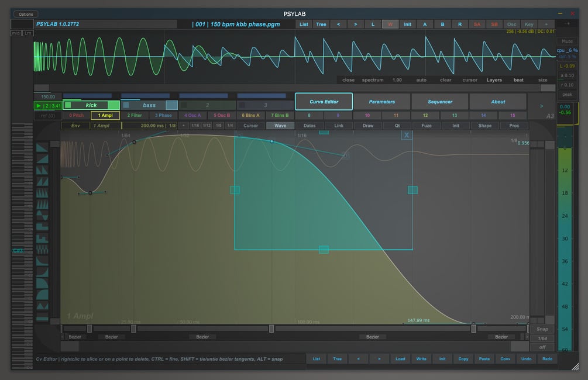Toggle the SA button
Image resolution: width=588 pixels, height=380 pixels.
tap(477, 25)
